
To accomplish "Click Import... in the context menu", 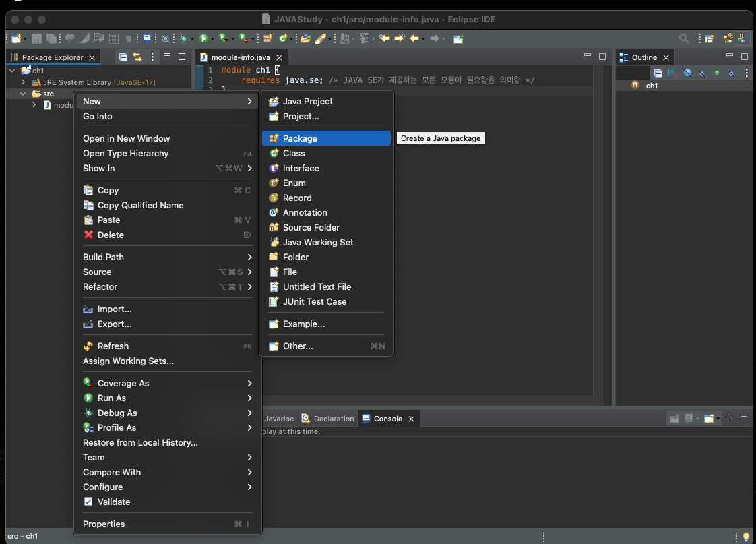I will tap(167, 309).
